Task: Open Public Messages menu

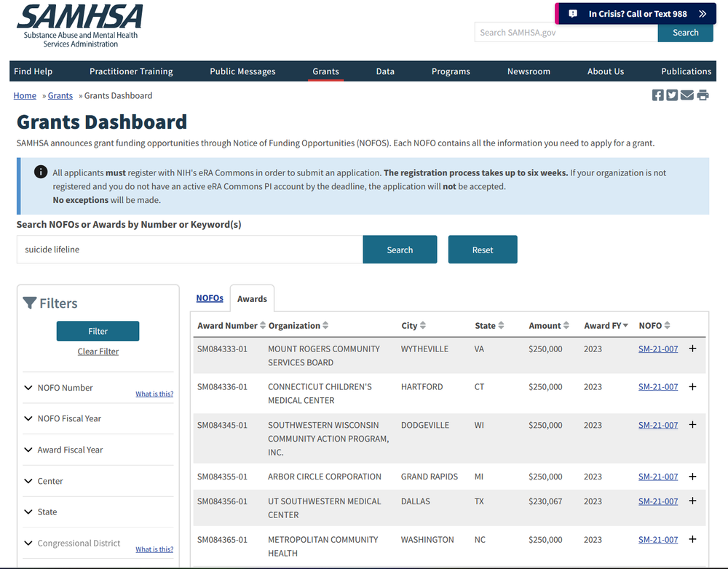Action: click(x=242, y=71)
